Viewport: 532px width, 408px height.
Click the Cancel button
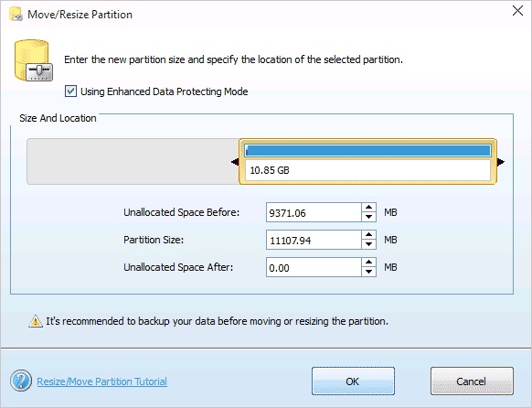click(x=472, y=381)
